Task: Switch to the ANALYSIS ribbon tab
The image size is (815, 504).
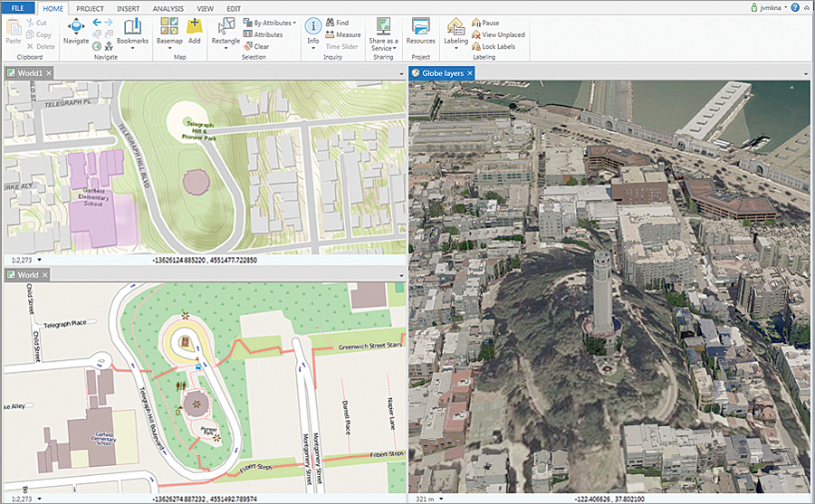Action: [168, 8]
